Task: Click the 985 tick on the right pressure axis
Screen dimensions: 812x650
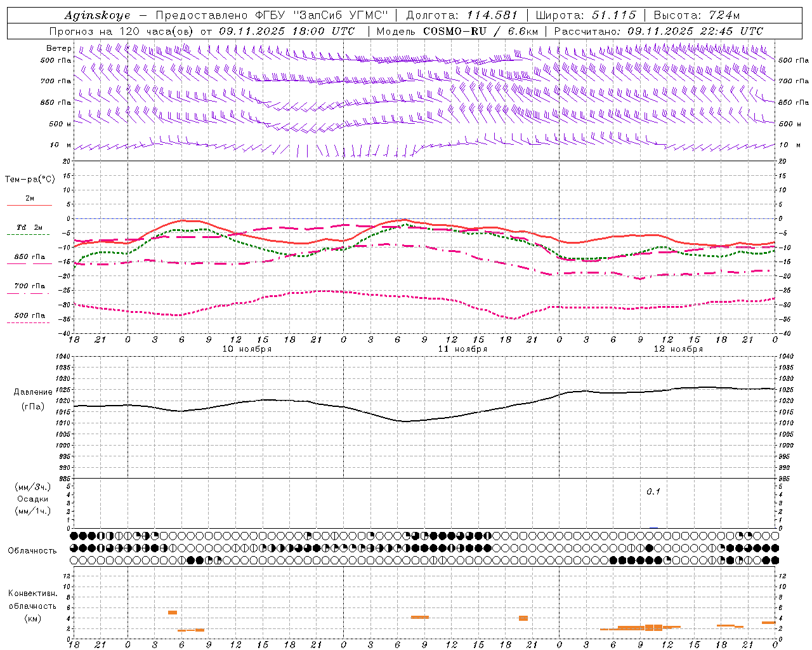Action: [785, 479]
